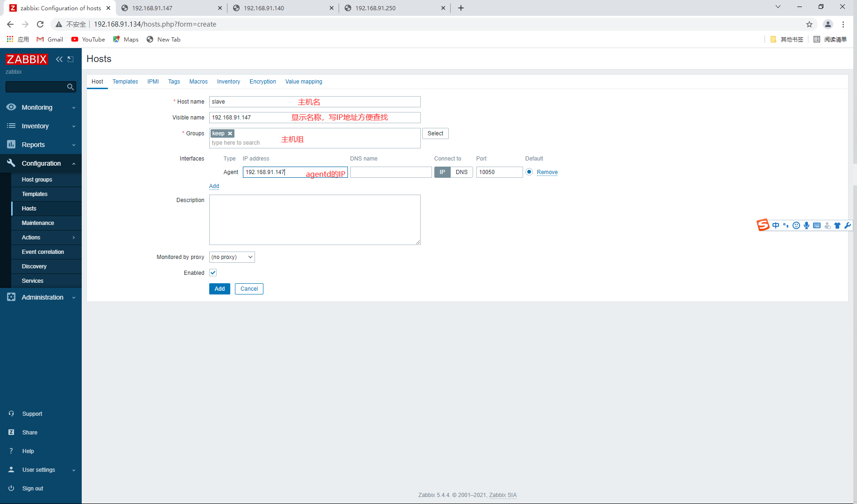Click the Monitoring eye icon
The width and height of the screenshot is (857, 504).
pos(11,107)
